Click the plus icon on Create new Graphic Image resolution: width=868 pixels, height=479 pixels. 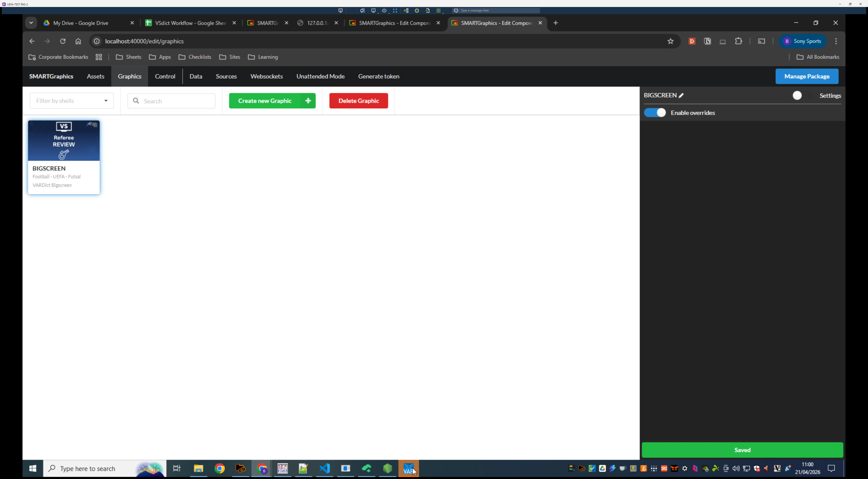coord(308,101)
